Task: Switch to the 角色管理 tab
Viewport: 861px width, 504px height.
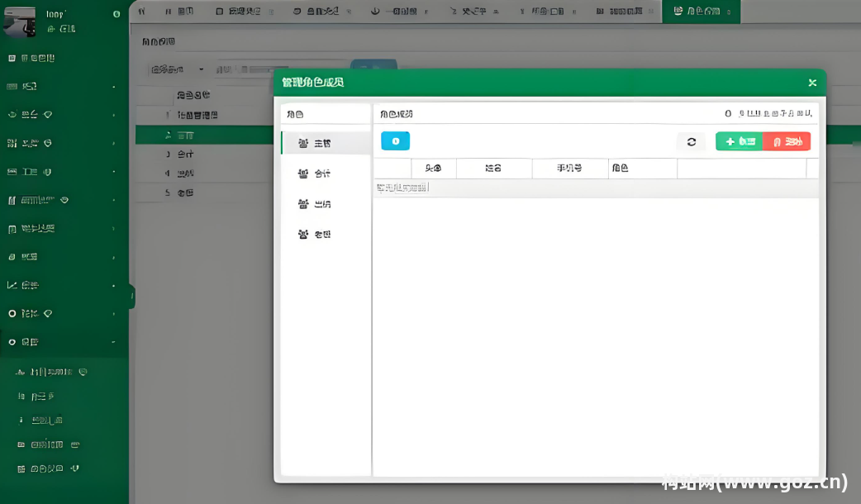Action: click(701, 11)
